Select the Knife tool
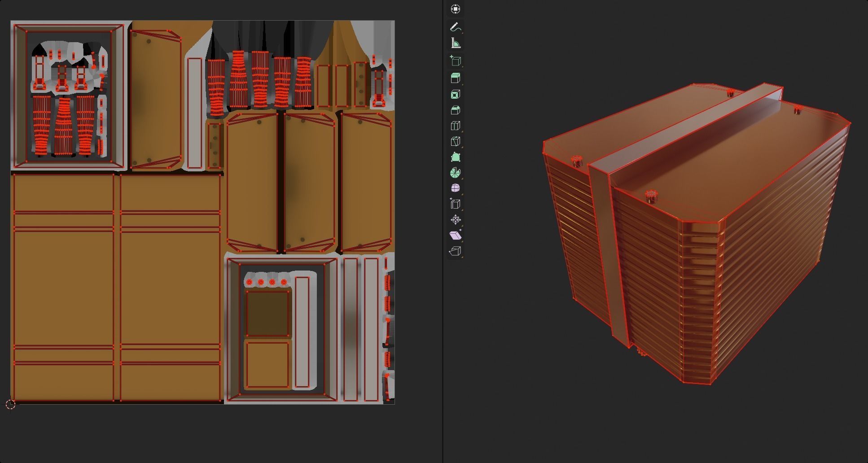868x463 pixels. 455,141
